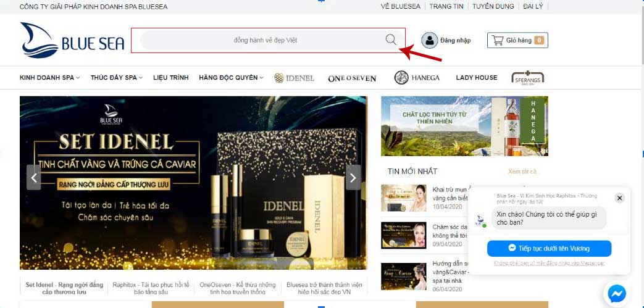Expand the KINH DOANH SPA menu
Viewport: 644px width, 308px height.
(49, 78)
